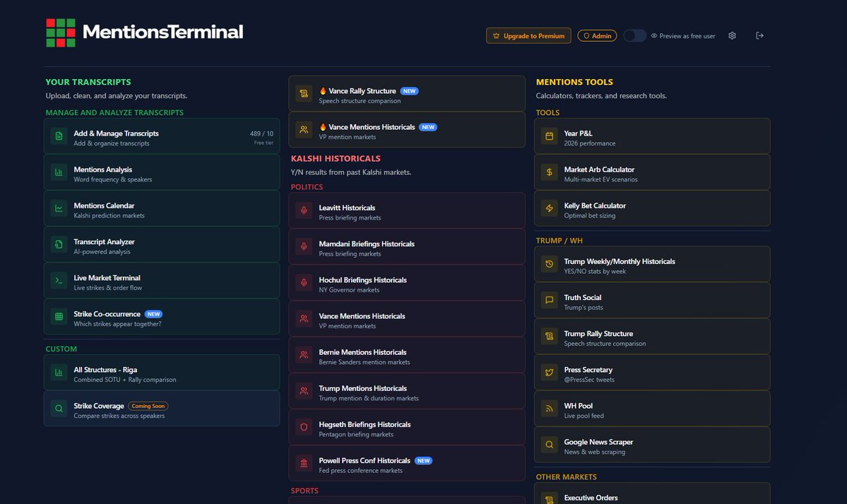The width and height of the screenshot is (847, 504).
Task: Click the Twitter bird icon beside Press Secretary
Action: (x=550, y=372)
